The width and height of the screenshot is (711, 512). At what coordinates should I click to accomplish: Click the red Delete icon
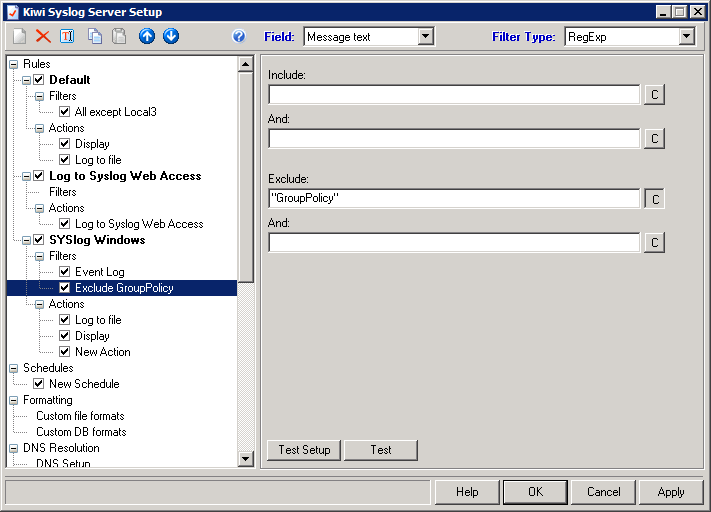coord(44,36)
